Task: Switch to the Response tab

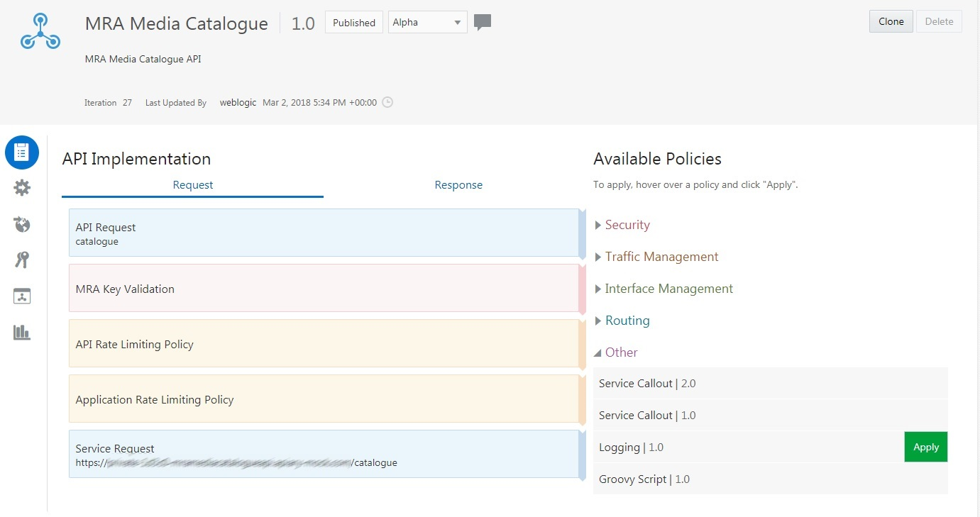Action: (x=458, y=185)
